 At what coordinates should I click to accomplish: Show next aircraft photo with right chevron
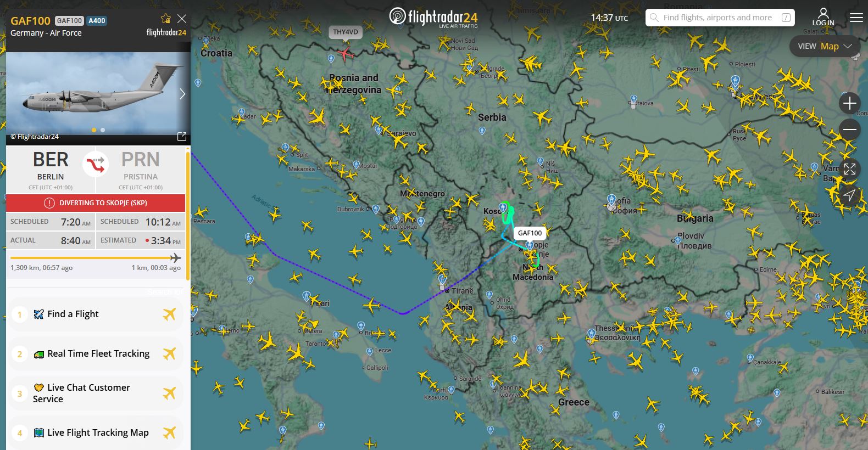(x=182, y=94)
